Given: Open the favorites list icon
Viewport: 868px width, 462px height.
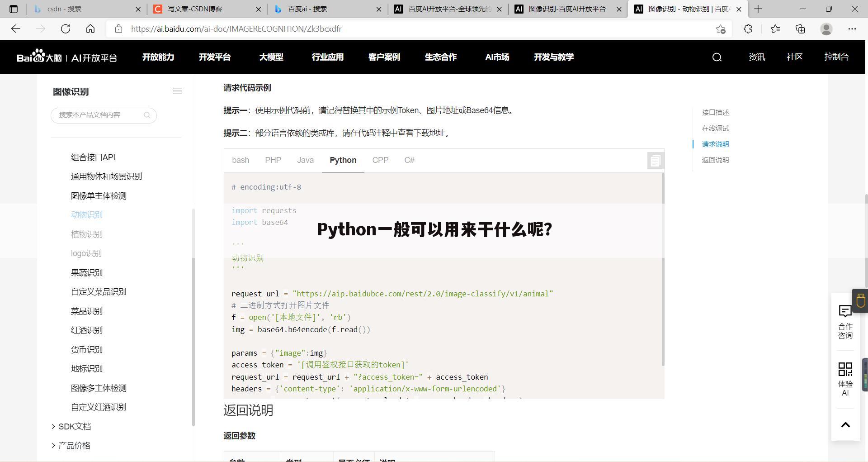Looking at the screenshot, I should click(x=775, y=29).
